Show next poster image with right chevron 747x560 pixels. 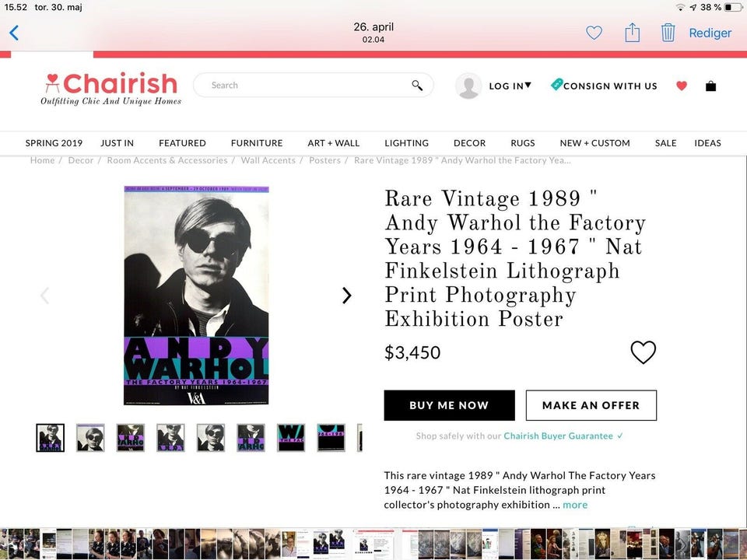pos(347,296)
